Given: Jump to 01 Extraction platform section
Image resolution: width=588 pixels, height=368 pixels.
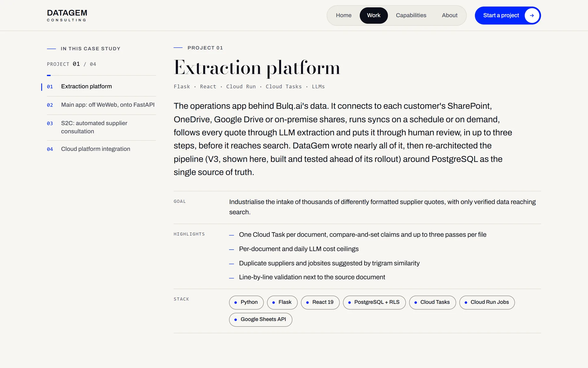Looking at the screenshot, I should [101, 86].
